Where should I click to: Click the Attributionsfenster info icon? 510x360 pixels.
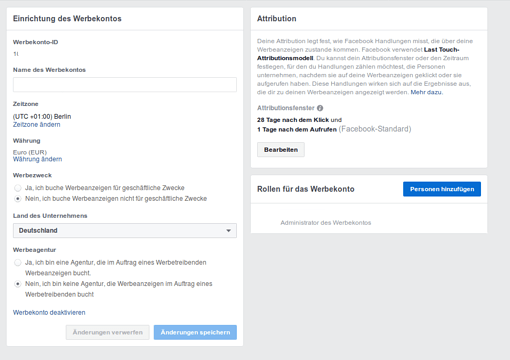pyautogui.click(x=320, y=108)
